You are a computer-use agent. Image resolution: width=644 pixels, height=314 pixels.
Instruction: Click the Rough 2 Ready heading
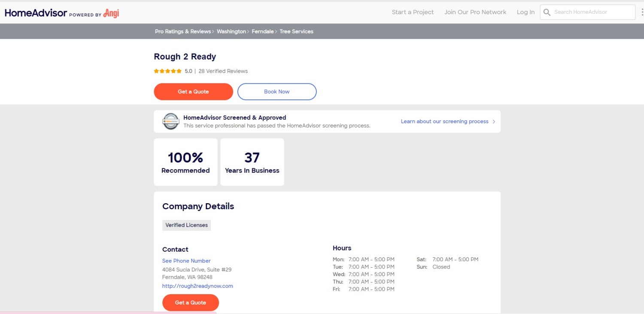(x=185, y=57)
